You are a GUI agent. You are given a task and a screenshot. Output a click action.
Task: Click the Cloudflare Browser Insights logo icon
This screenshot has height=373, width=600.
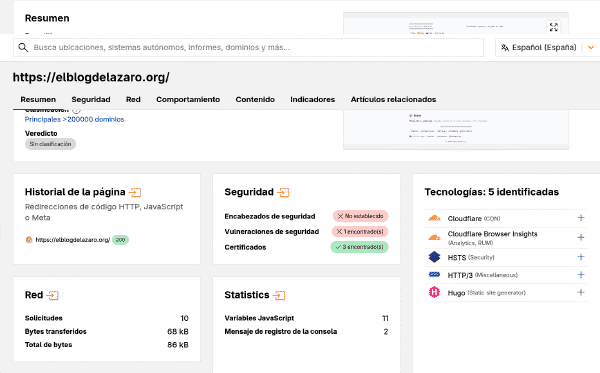tap(434, 238)
